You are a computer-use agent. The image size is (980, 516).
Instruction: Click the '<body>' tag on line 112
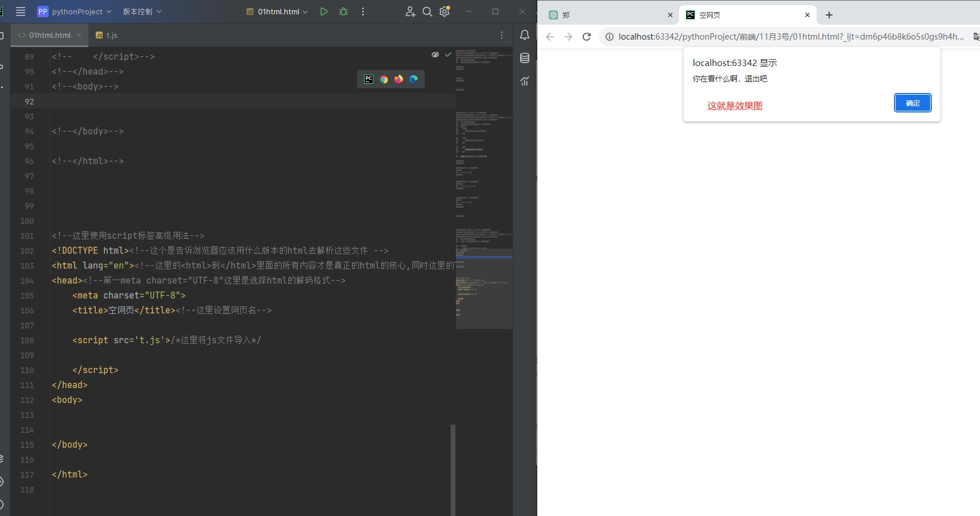[67, 400]
